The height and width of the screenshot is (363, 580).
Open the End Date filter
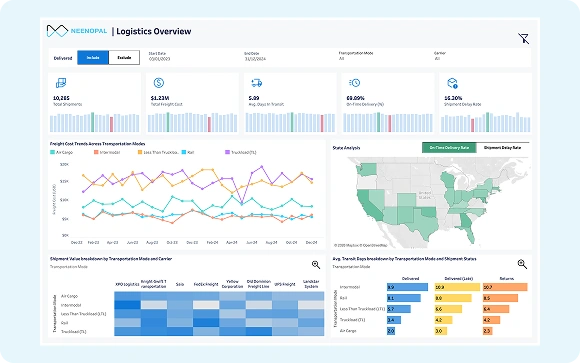pos(255,56)
